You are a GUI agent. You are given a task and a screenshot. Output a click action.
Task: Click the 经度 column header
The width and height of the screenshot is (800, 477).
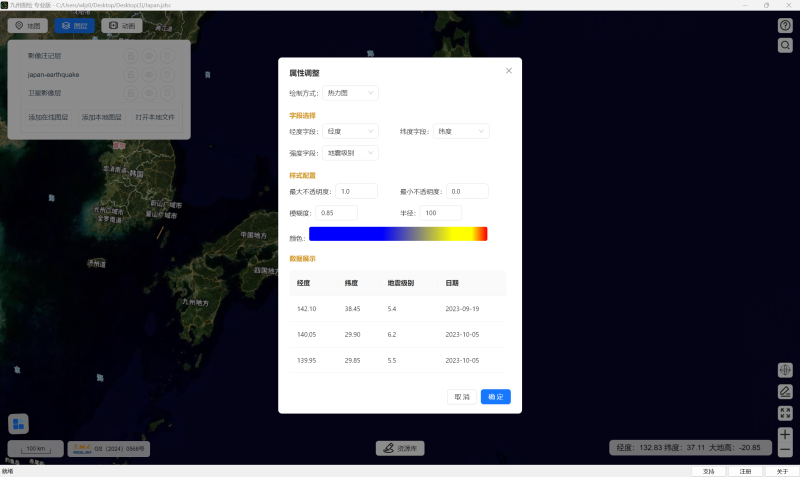pos(304,283)
